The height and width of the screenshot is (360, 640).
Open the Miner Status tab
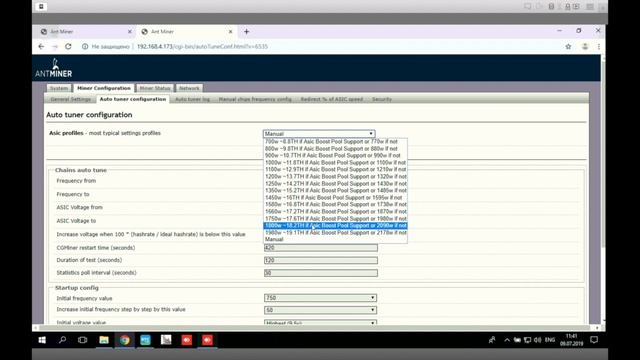(155, 88)
